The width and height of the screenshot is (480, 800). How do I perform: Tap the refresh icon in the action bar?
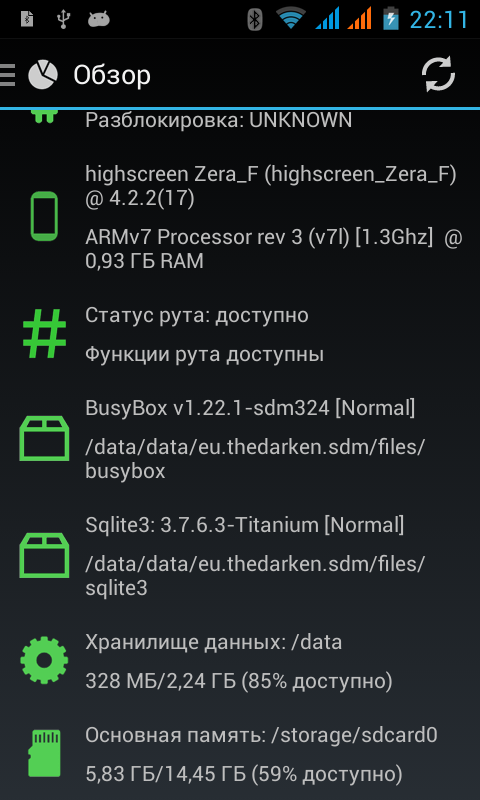[438, 74]
